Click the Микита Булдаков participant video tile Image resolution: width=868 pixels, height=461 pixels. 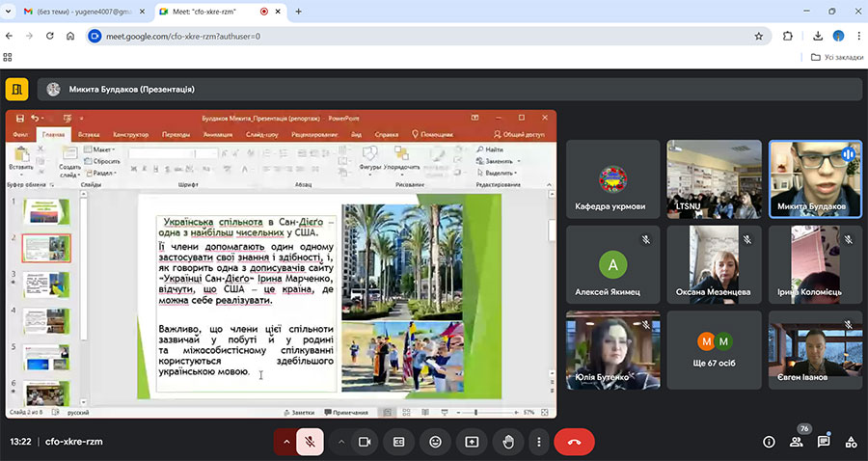815,178
